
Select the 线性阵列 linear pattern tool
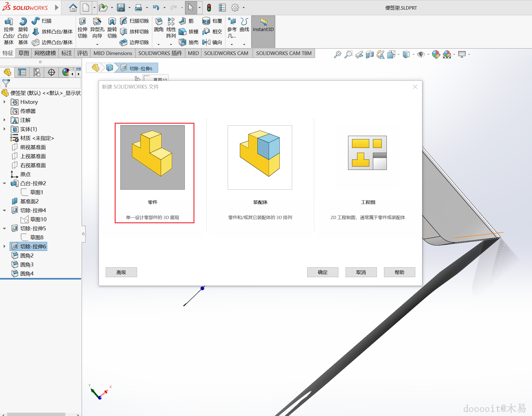coord(171,28)
